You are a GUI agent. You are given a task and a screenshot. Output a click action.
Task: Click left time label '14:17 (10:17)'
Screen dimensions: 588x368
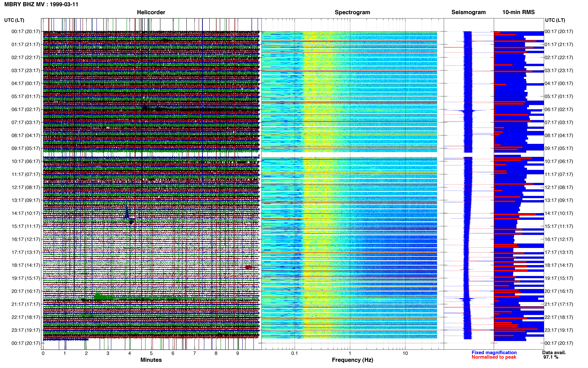(26, 213)
